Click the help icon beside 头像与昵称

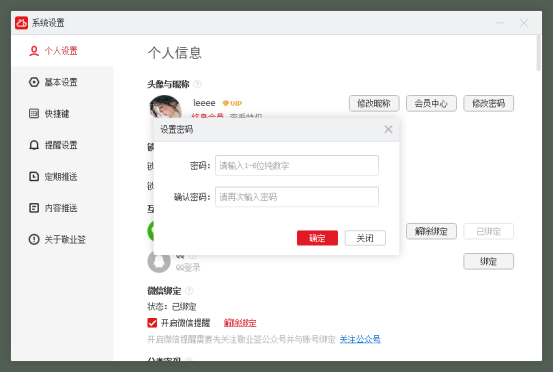198,84
